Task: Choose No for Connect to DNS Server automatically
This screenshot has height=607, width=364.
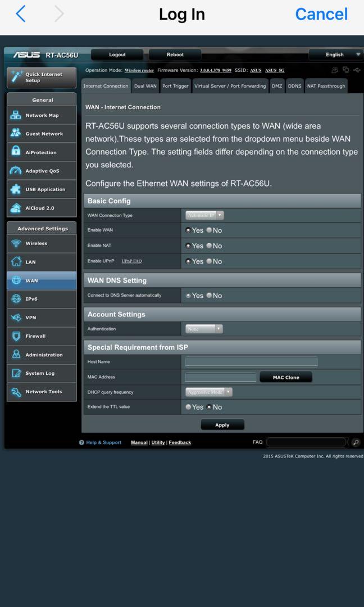Action: [209, 296]
